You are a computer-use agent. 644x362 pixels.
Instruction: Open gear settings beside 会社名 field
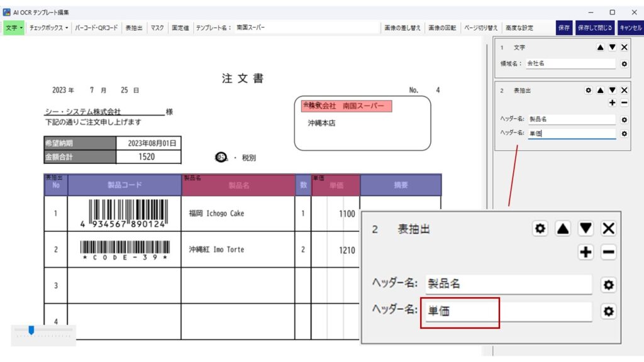(625, 64)
